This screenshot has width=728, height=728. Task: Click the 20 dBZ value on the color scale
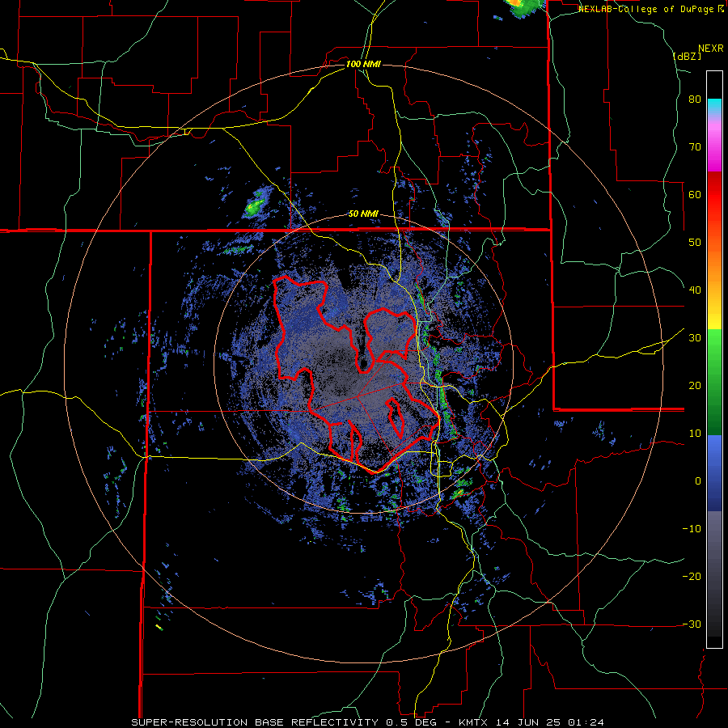(x=695, y=385)
